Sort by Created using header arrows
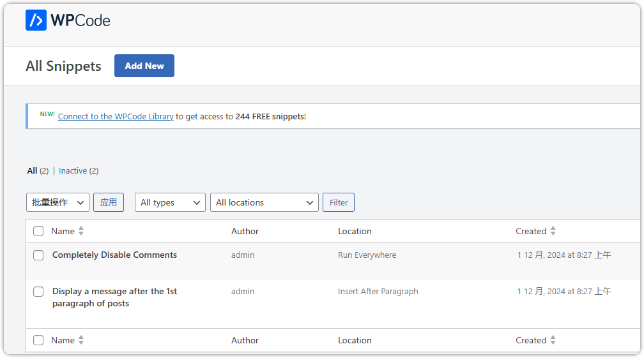Viewport: 644px width, 358px height. [553, 231]
